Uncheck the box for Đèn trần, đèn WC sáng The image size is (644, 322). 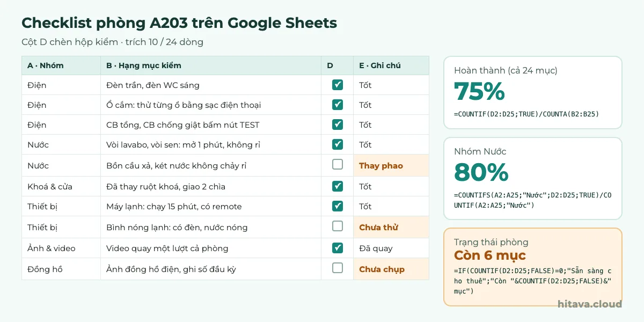point(338,85)
